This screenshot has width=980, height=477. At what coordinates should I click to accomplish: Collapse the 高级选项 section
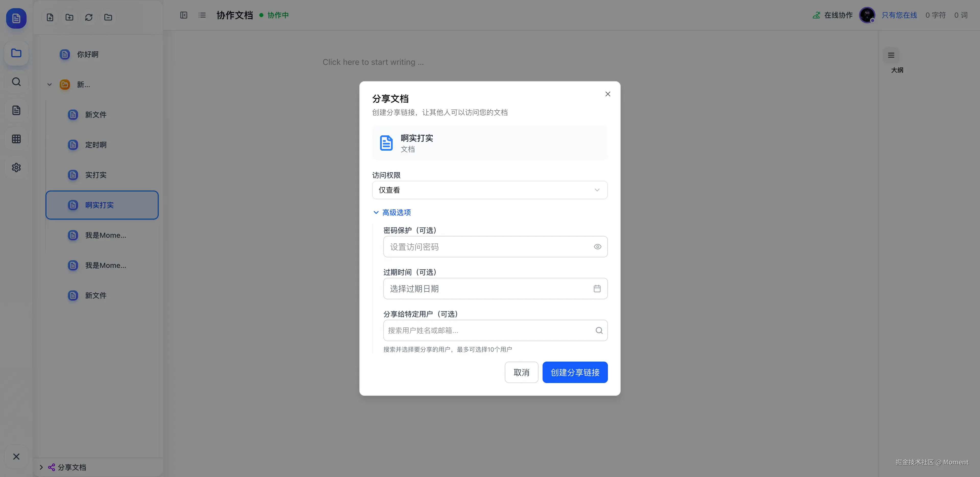tap(392, 212)
